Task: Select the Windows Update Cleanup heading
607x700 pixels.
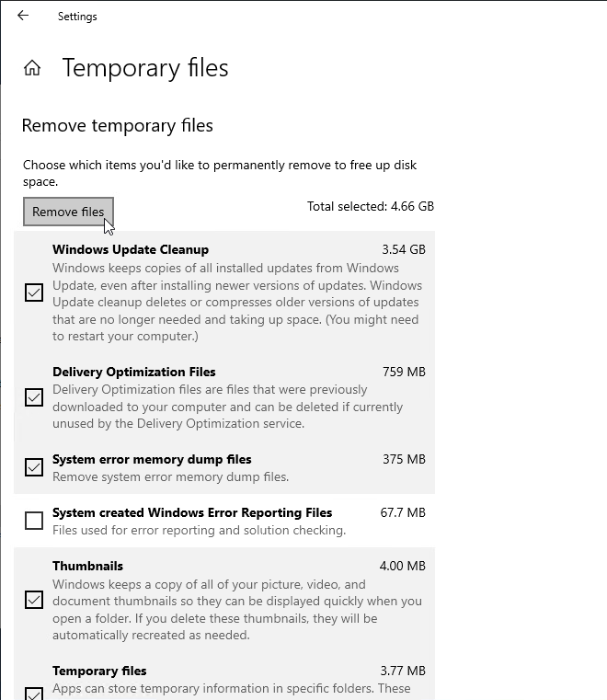Action: coord(131,249)
